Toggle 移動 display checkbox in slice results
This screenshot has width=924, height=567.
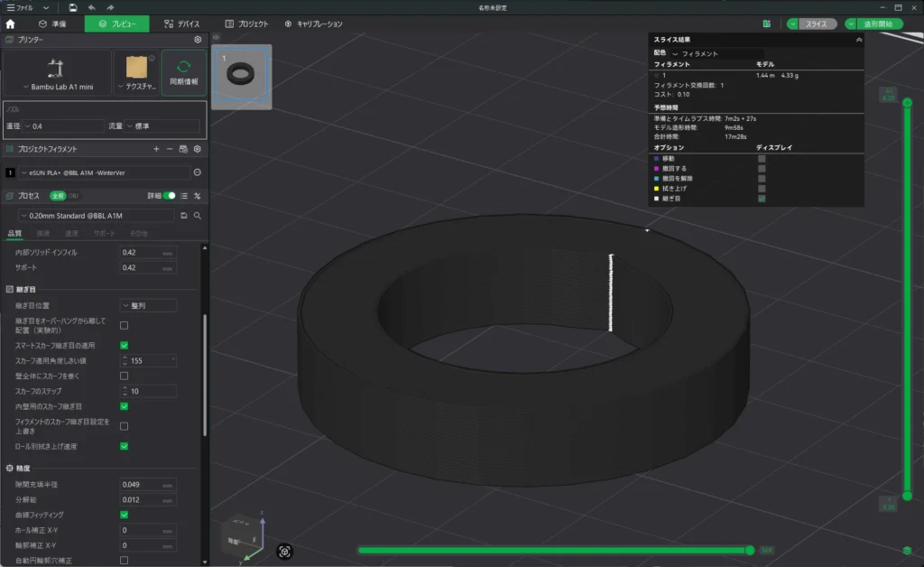(x=762, y=158)
